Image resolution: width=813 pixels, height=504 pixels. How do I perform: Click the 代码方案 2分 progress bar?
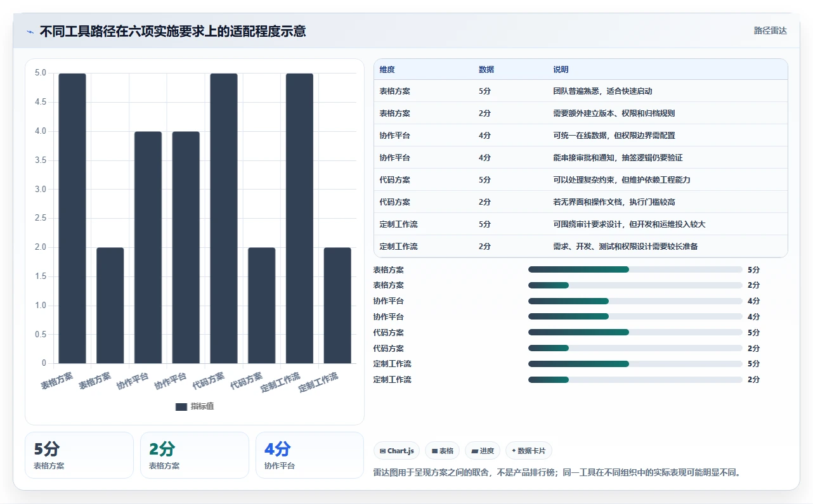pyautogui.click(x=635, y=348)
